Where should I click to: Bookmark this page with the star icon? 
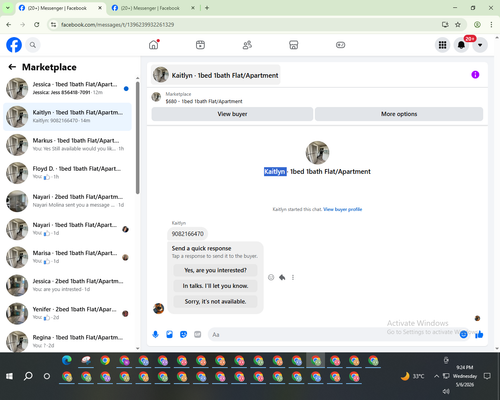point(458,24)
